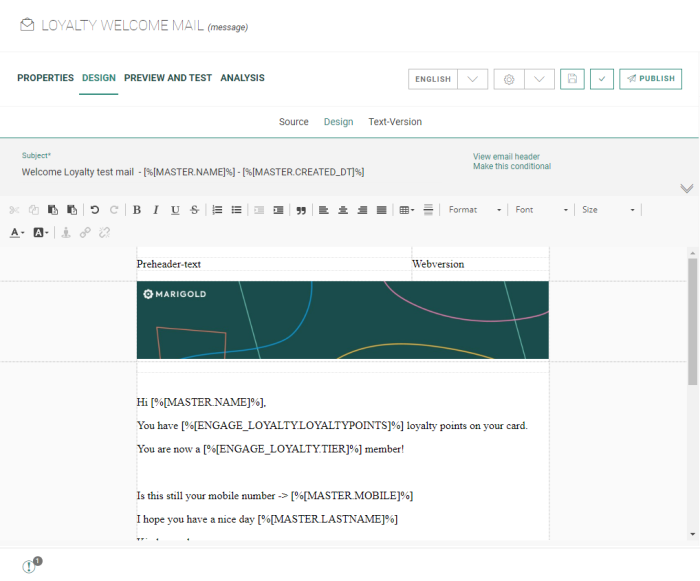Click the notification icon at bottom left
Viewport: 700px width, 581px height.
[30, 566]
